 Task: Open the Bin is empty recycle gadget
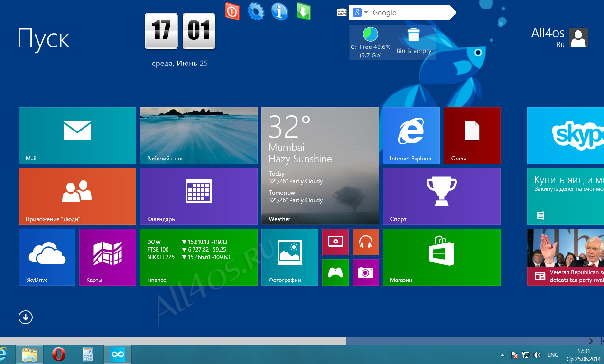coord(414,41)
